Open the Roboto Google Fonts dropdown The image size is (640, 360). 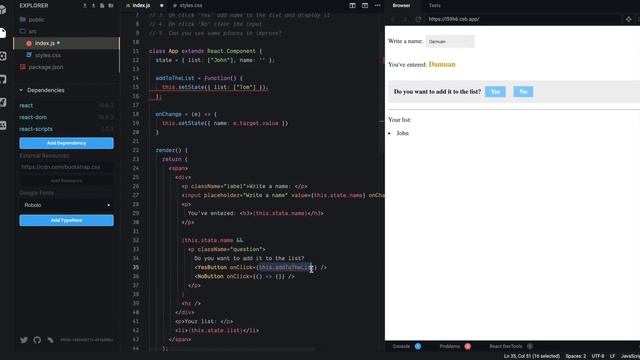(67, 205)
